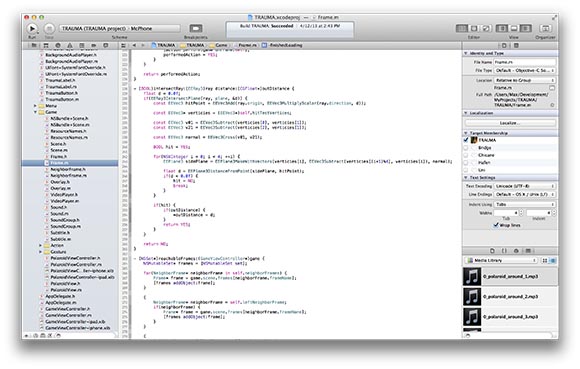Click the TRAUMA project in jump bar
Image resolution: width=580 pixels, height=369 pixels.
click(x=163, y=45)
